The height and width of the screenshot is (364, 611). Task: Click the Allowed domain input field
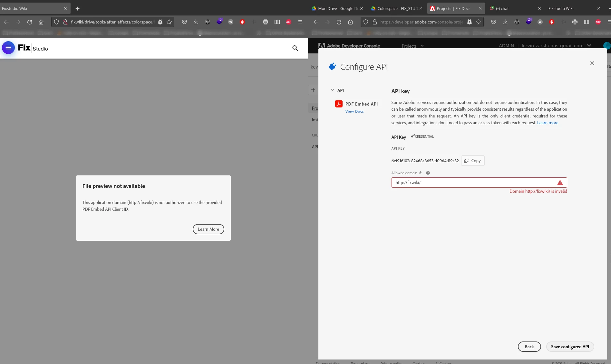pos(479,182)
